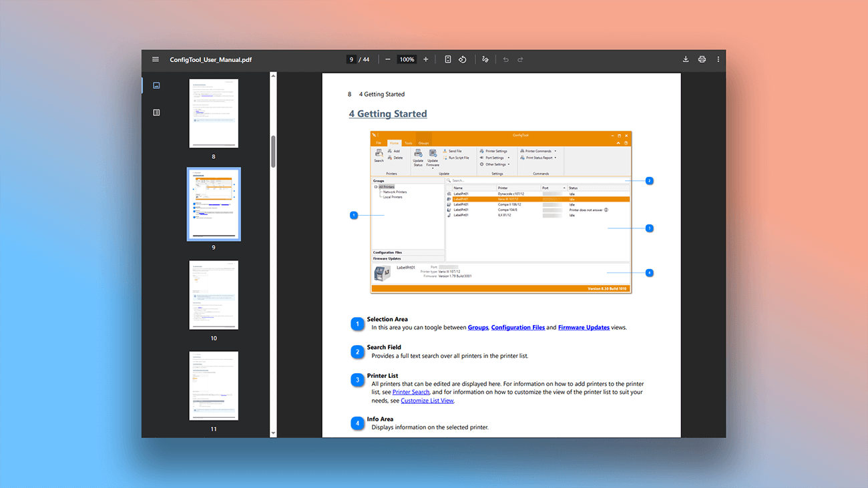This screenshot has width=868, height=488.
Task: Enable the annotate drawing tool
Action: 485,59
